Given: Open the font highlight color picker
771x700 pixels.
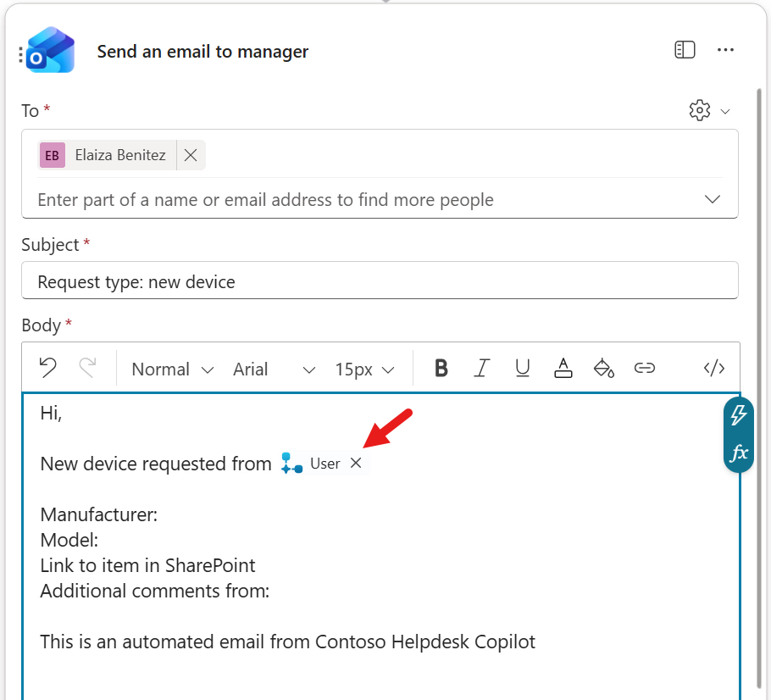Looking at the screenshot, I should 604,368.
